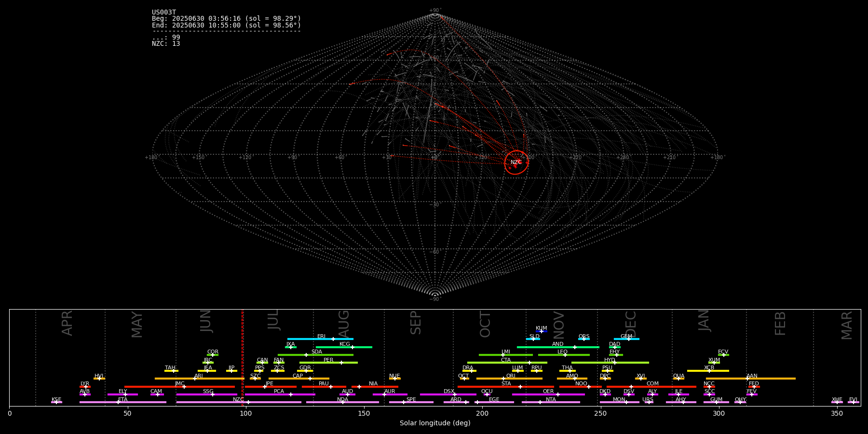Select the GEM shower label
868x434 pixels.
(x=626, y=337)
